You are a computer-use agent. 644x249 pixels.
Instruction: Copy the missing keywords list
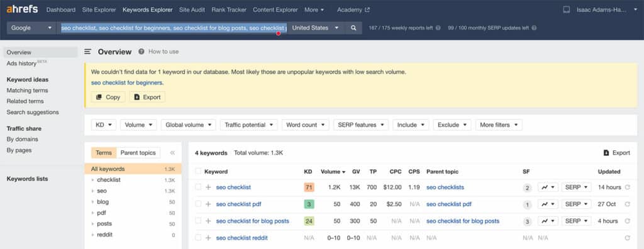pos(108,97)
